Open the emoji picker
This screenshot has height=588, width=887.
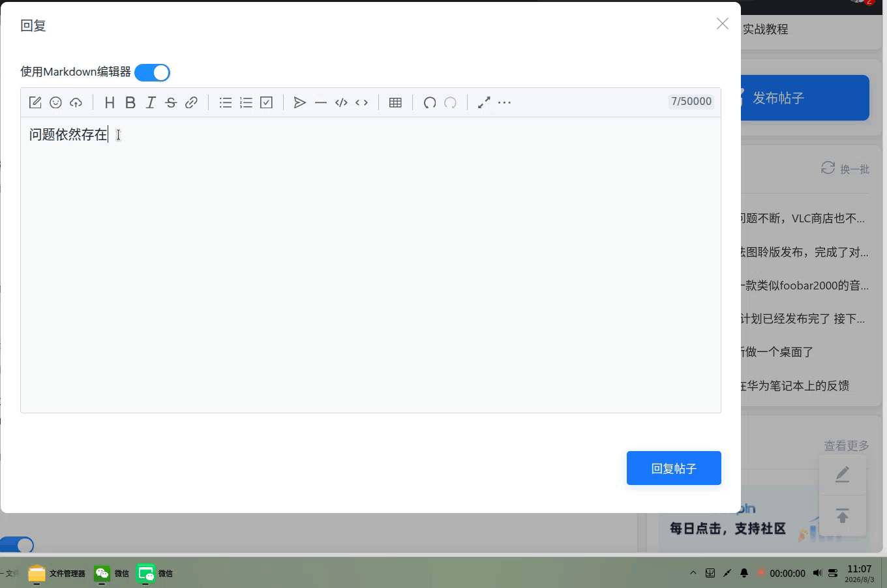click(55, 102)
